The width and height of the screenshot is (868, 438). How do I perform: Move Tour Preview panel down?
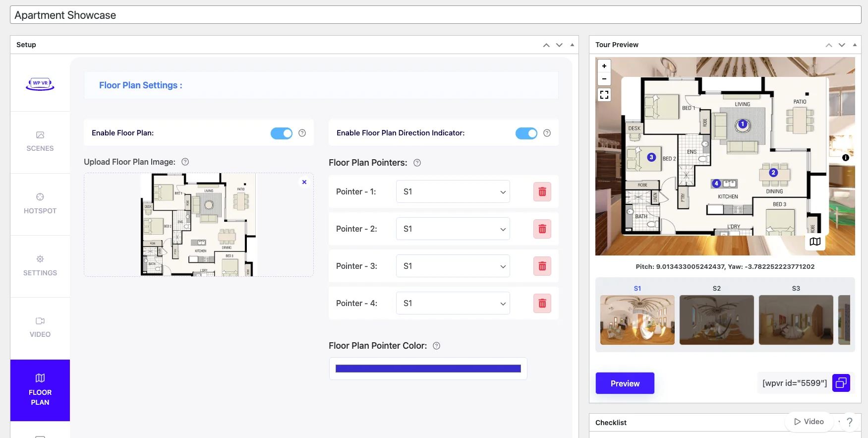842,45
